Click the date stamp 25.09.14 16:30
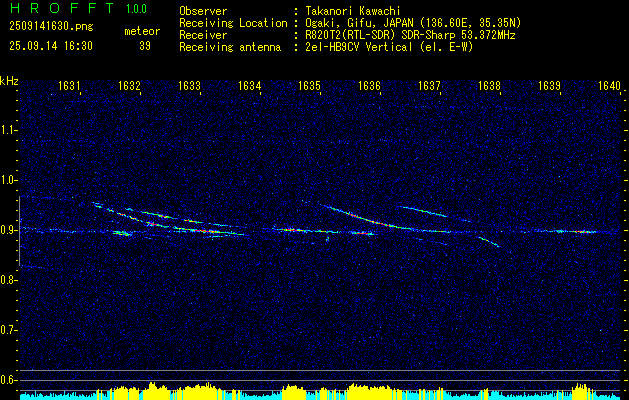The image size is (629, 400). pyautogui.click(x=51, y=46)
